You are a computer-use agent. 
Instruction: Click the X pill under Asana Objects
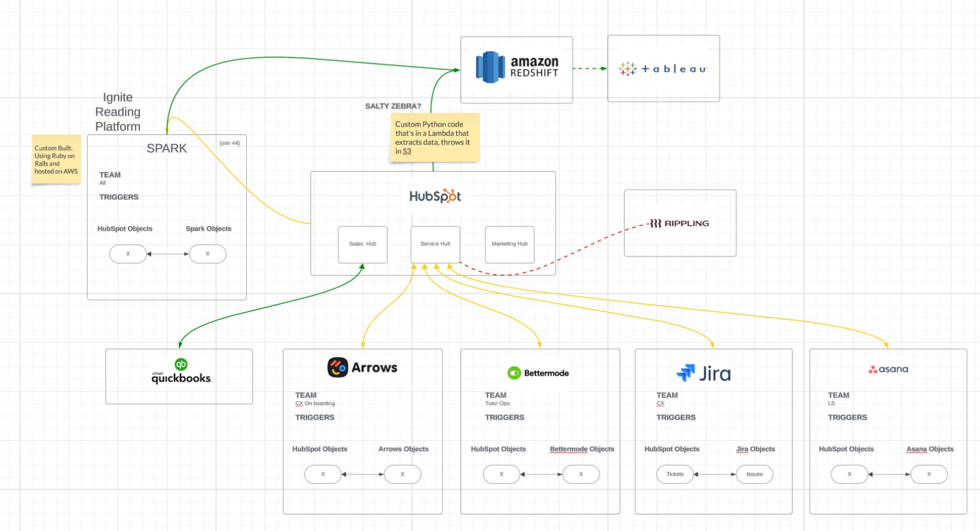(x=929, y=474)
